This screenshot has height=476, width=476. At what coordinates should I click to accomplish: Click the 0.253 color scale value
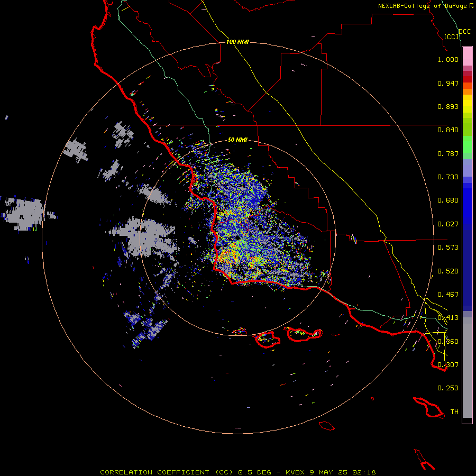[448, 388]
